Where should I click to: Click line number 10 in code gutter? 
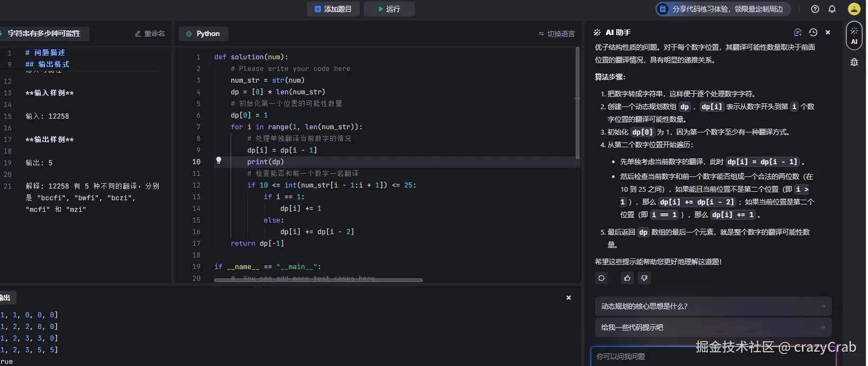[196, 162]
